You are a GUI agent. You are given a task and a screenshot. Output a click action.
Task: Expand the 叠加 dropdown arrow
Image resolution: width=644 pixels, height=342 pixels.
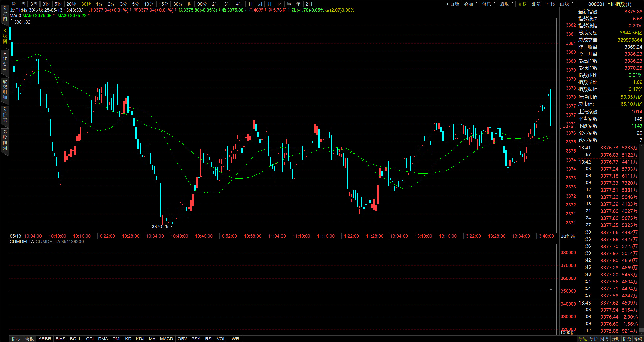click(x=477, y=3)
